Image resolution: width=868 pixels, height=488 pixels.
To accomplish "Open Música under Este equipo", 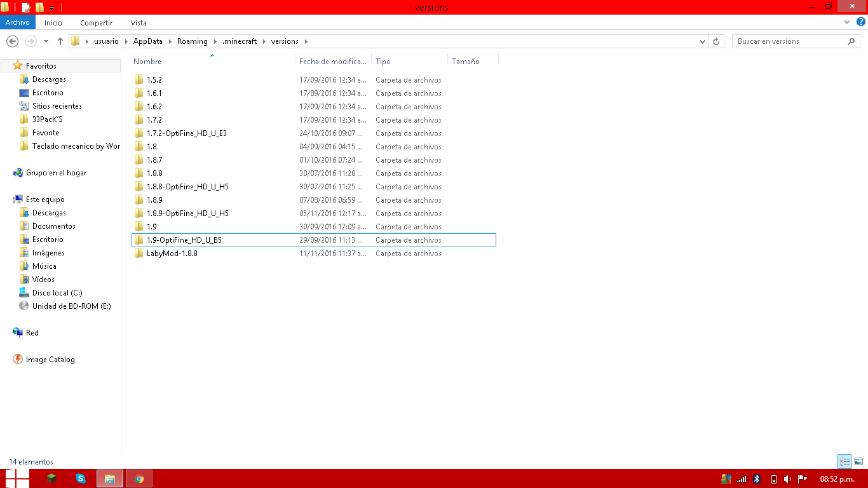I will [44, 266].
